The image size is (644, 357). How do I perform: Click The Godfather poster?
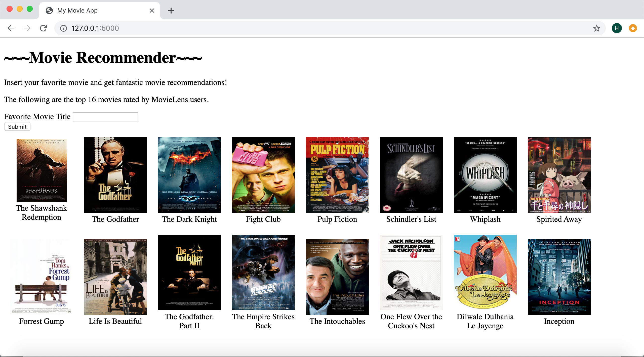click(115, 175)
